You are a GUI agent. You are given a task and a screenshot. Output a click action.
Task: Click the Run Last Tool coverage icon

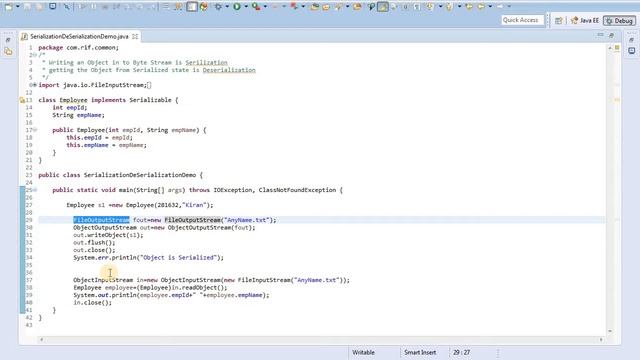tap(256, 7)
